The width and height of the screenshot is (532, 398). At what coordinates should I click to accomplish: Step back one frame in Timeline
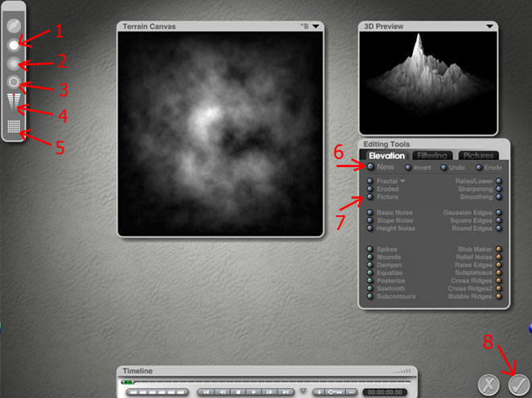(x=223, y=392)
